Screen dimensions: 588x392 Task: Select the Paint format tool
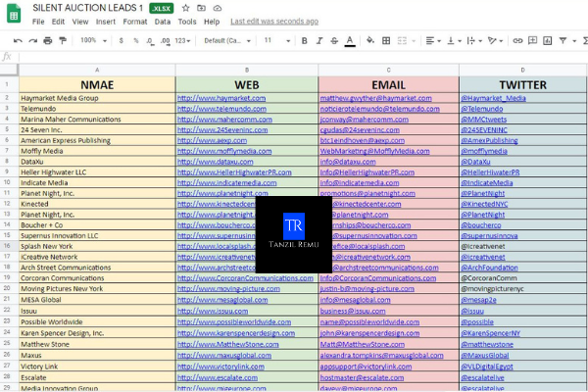61,41
